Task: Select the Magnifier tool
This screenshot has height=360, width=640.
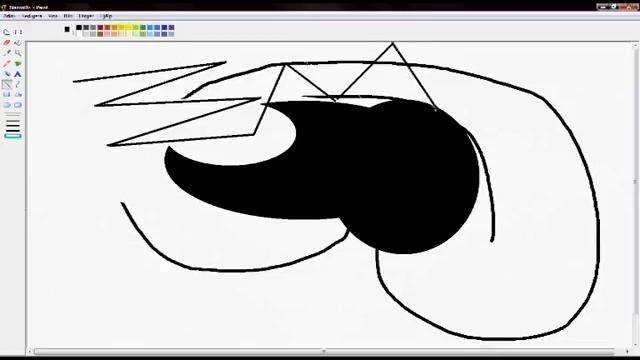Action: point(18,53)
